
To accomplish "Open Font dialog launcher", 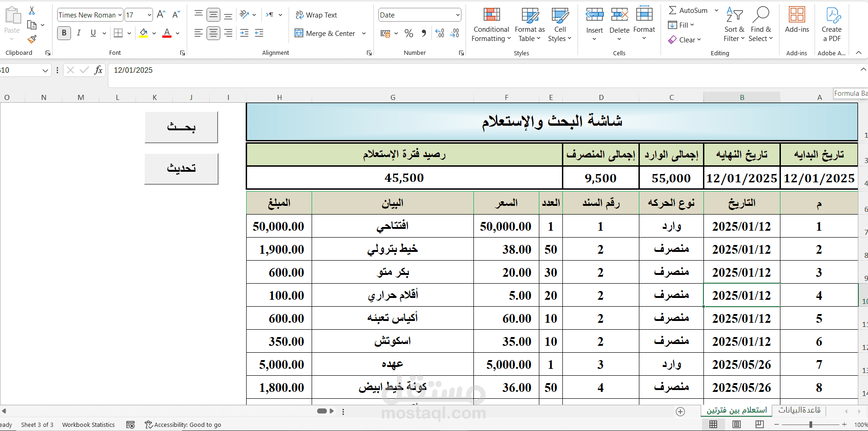I will [183, 53].
